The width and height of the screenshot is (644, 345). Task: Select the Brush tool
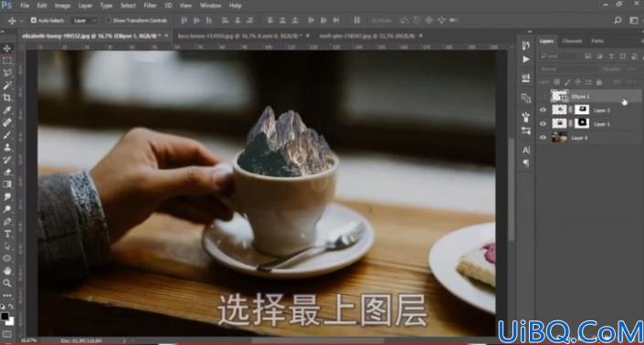coord(7,134)
